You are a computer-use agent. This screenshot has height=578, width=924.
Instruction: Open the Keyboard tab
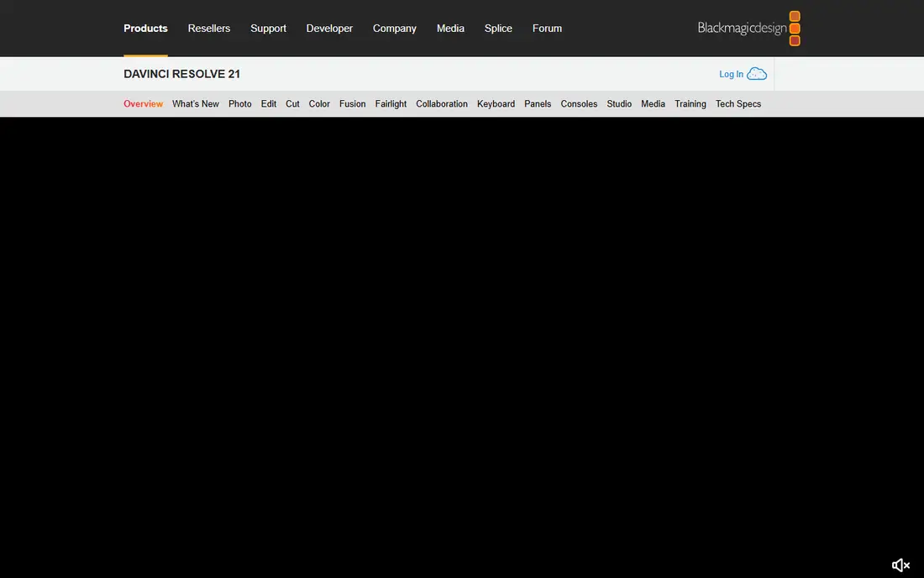pyautogui.click(x=496, y=103)
